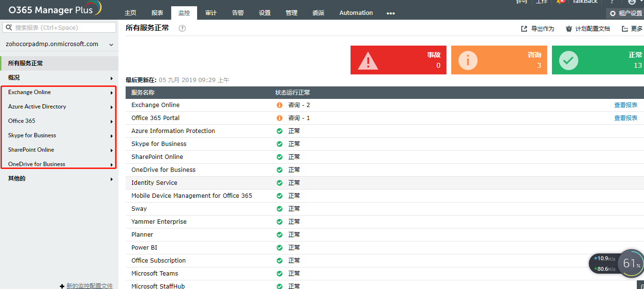
Task: Click green status icon in Microsoft Teams row
Action: tap(280, 274)
